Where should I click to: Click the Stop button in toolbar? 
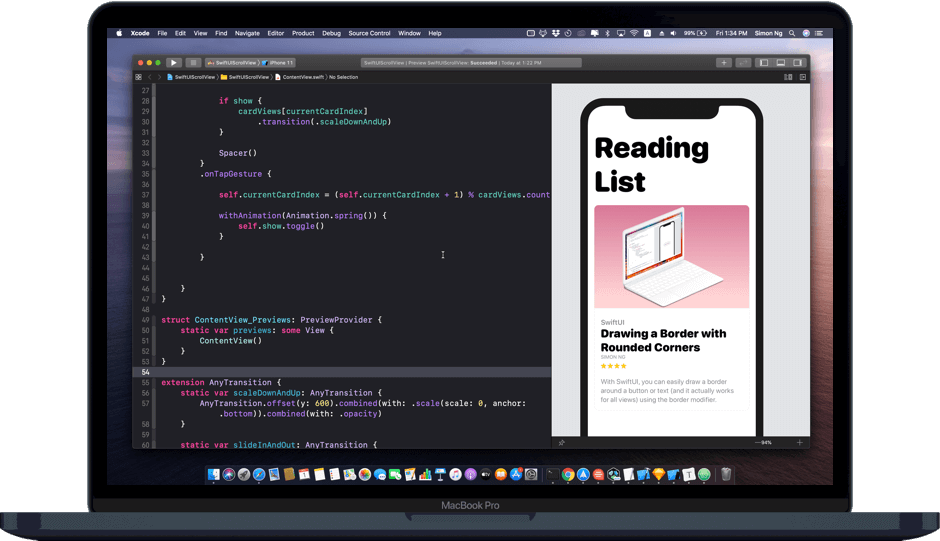tap(193, 62)
